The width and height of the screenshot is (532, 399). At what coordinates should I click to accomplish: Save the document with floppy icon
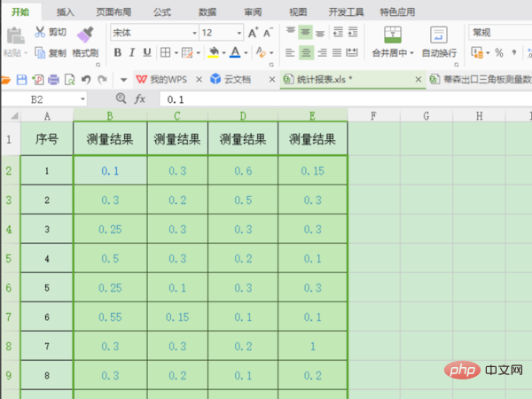(x=21, y=80)
